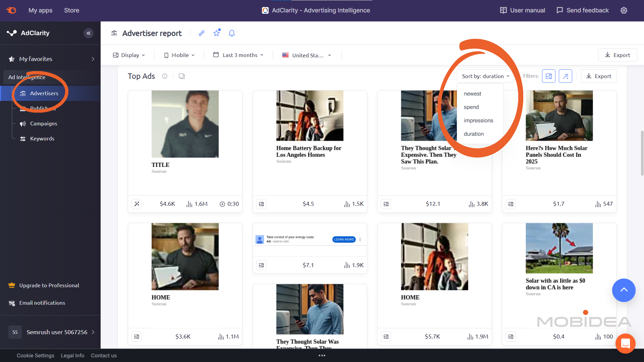Open notifications with the bell icon
This screenshot has height=362, width=644.
(x=231, y=33)
